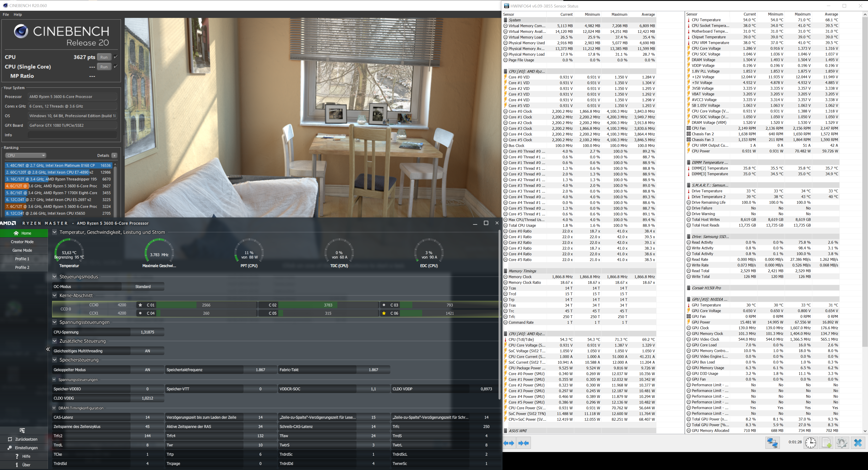Viewport: 868px width, 470px height.
Task: Toggle the CPU test checkbox
Action: click(116, 57)
